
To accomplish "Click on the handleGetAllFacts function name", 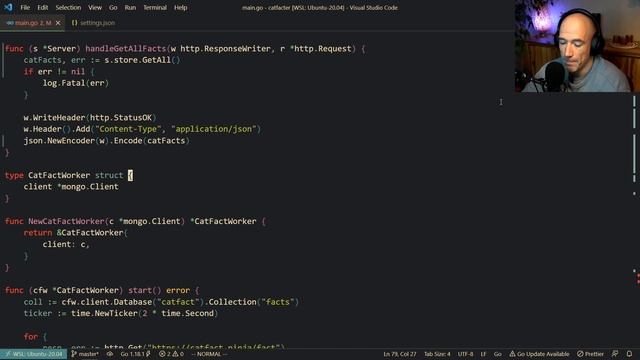I will (125, 49).
